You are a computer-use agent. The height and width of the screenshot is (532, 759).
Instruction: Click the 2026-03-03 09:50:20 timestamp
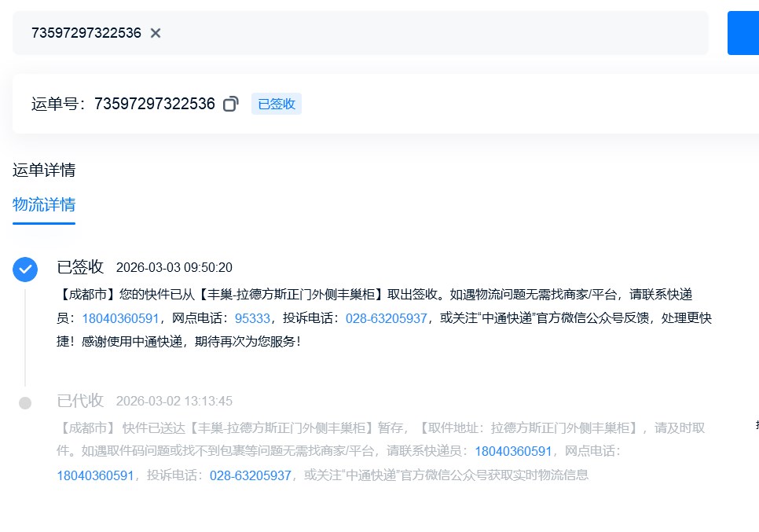174,268
